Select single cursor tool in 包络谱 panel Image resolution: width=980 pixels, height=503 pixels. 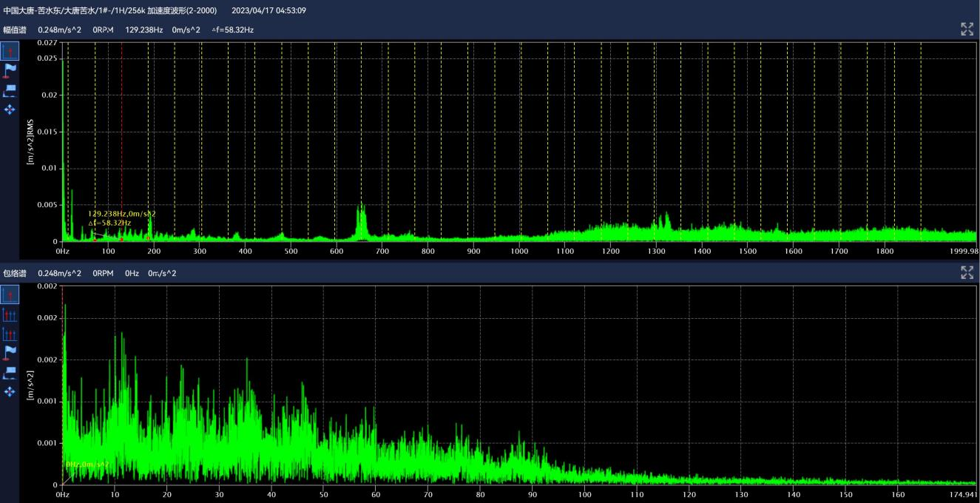[x=10, y=294]
